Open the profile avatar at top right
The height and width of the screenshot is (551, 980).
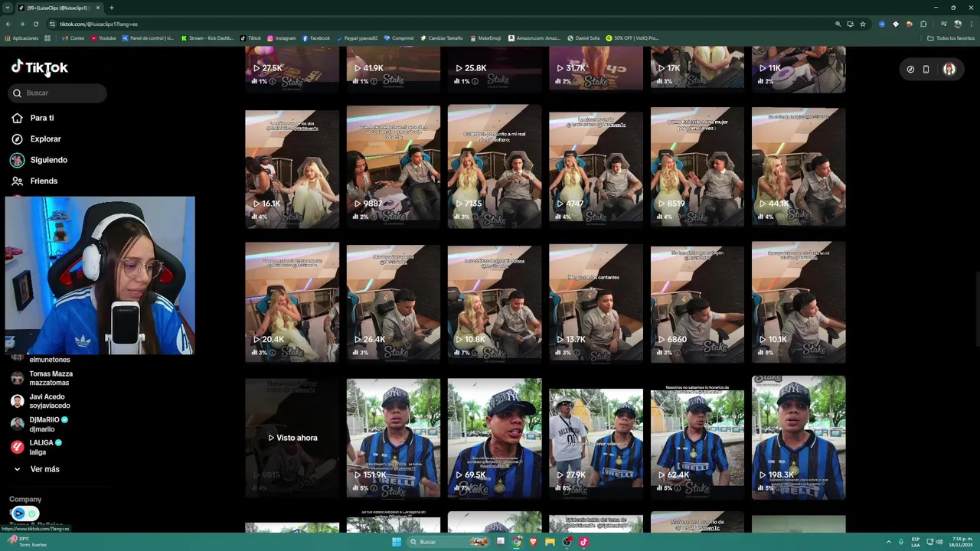(949, 69)
